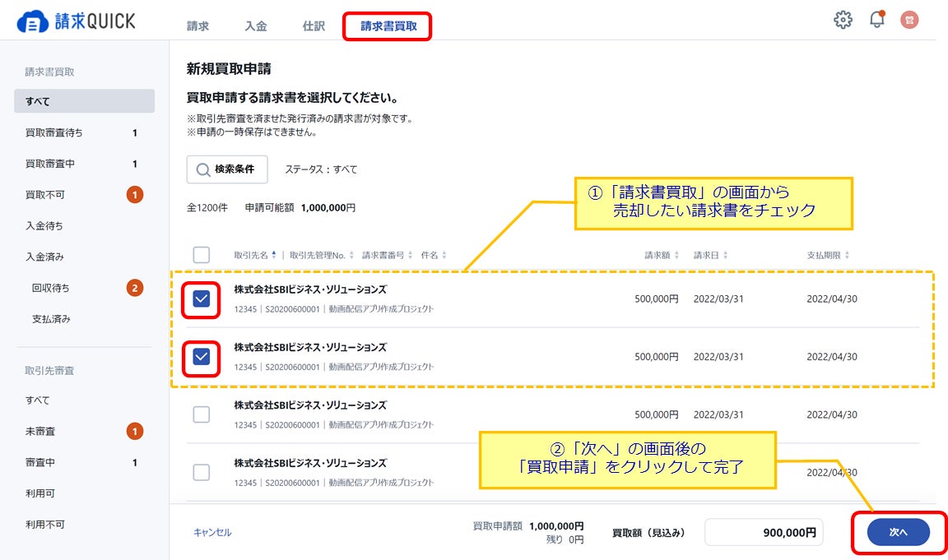
Task: Click the キャンセル link
Action: (212, 532)
